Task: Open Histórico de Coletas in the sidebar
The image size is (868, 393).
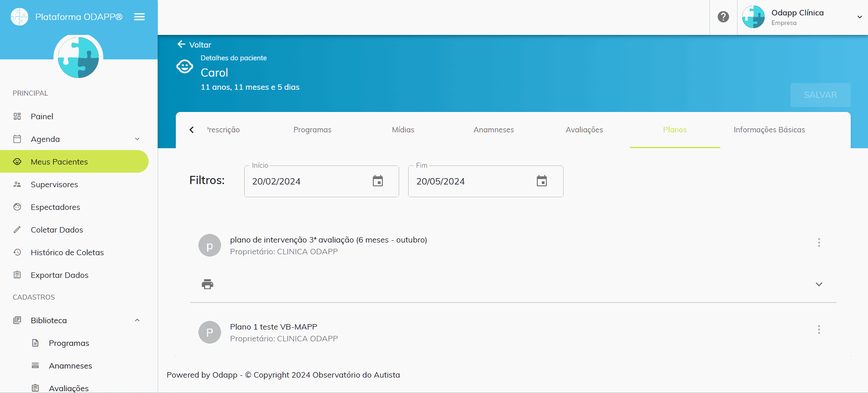Action: (x=74, y=252)
